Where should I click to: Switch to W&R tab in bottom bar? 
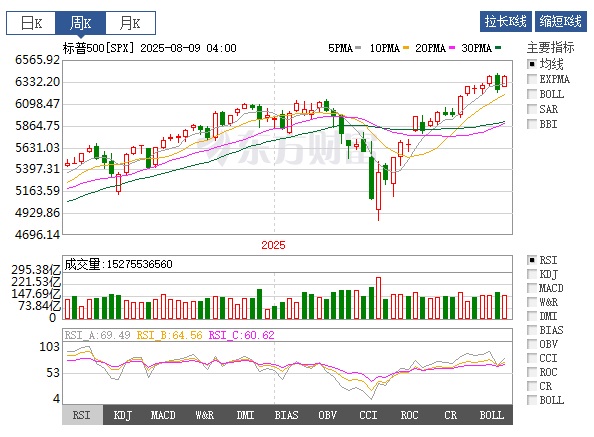(205, 415)
